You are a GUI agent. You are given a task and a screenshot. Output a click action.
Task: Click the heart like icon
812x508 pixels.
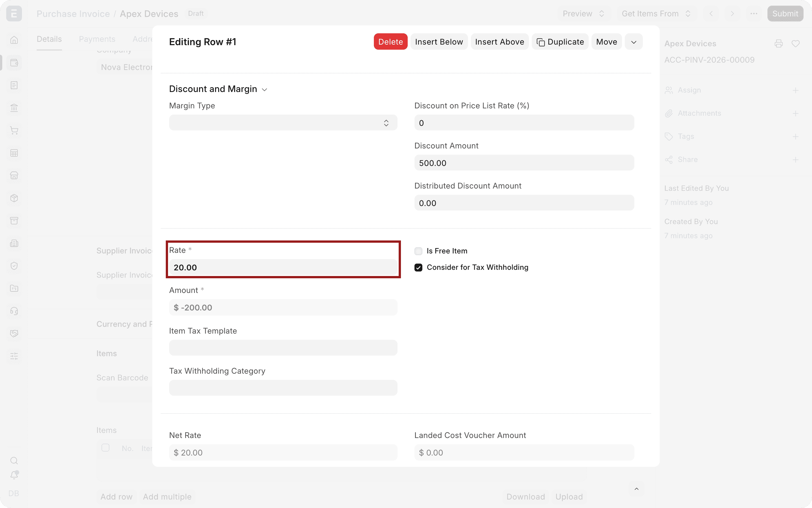(x=796, y=44)
